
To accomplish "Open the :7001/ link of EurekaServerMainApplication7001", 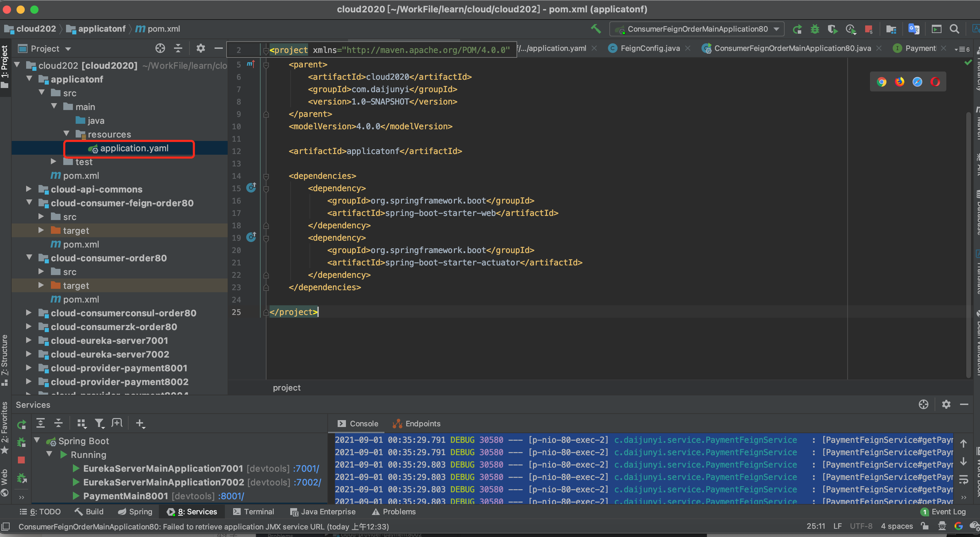I will [x=306, y=468].
